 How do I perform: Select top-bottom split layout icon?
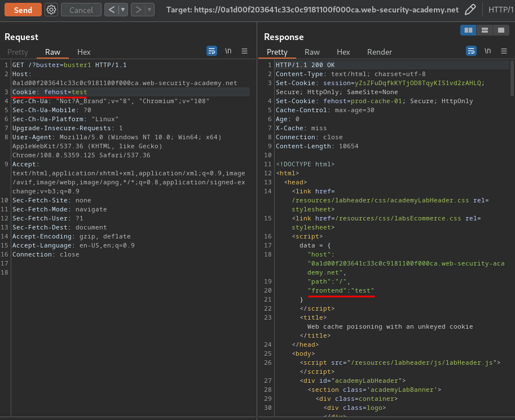tap(485, 30)
